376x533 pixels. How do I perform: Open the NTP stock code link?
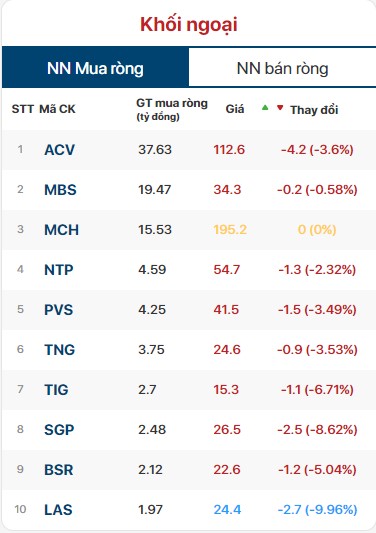[59, 270]
